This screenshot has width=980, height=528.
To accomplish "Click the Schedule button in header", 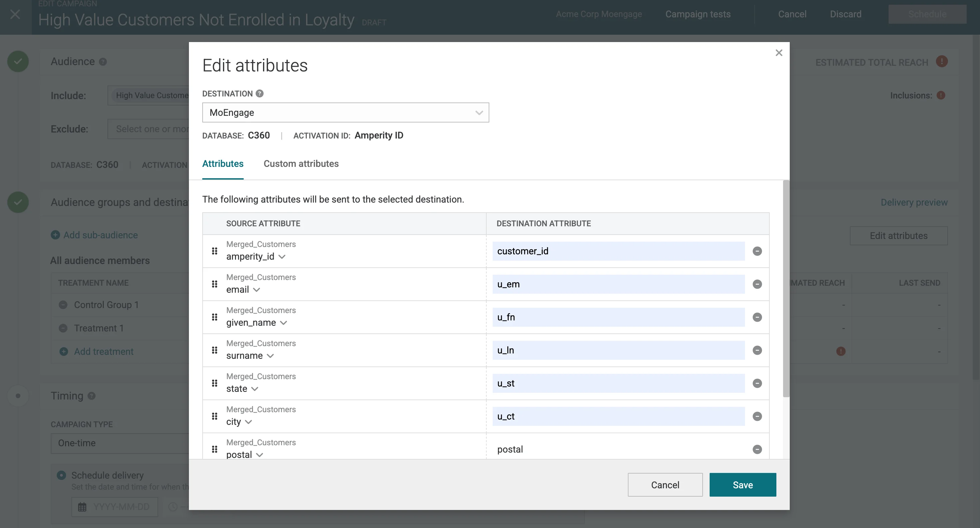I will (927, 14).
